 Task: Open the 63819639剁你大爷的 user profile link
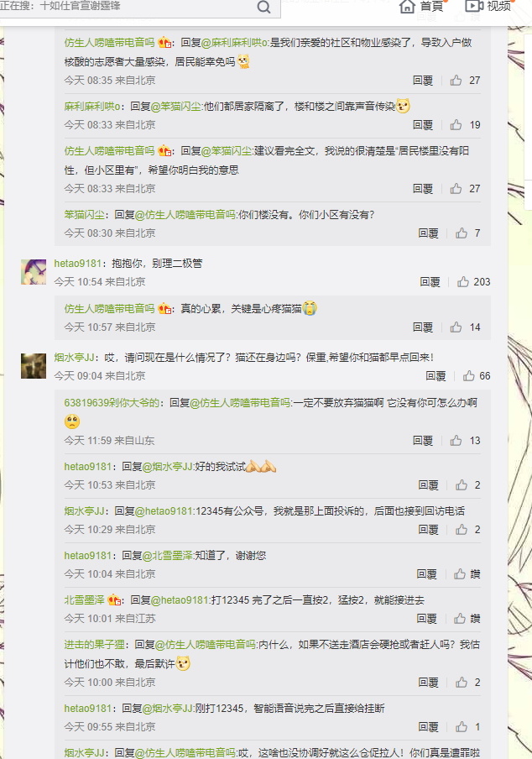coord(112,403)
